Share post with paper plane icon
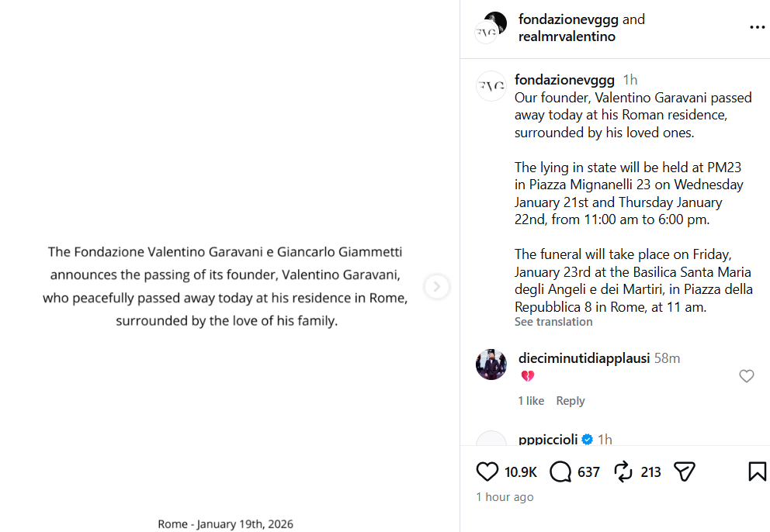The height and width of the screenshot is (532, 770). (684, 472)
